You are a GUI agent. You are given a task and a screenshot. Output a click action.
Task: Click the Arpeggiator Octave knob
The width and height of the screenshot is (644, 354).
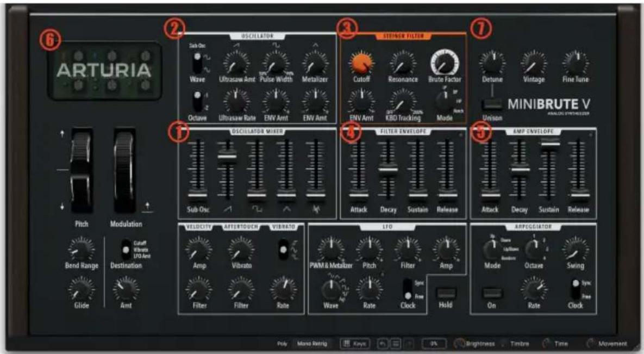click(x=533, y=250)
